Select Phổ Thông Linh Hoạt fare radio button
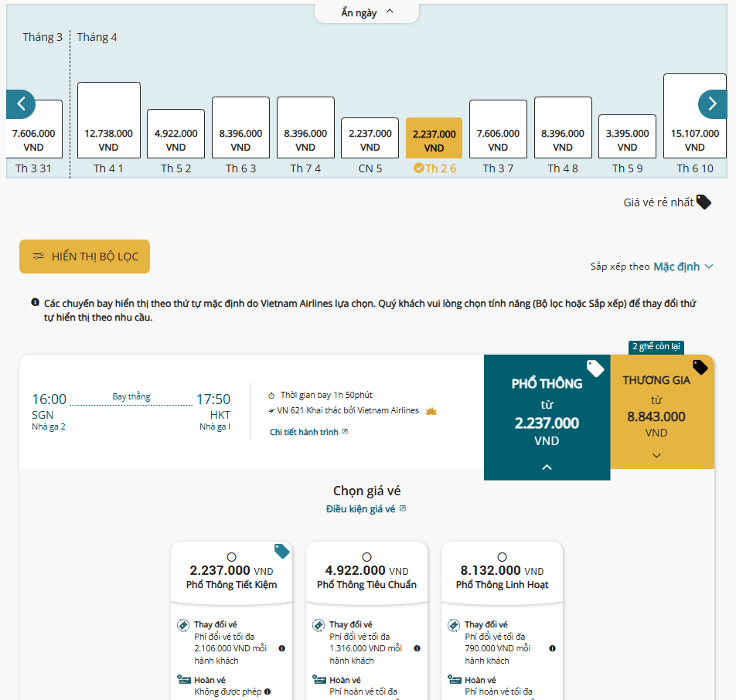 point(502,557)
